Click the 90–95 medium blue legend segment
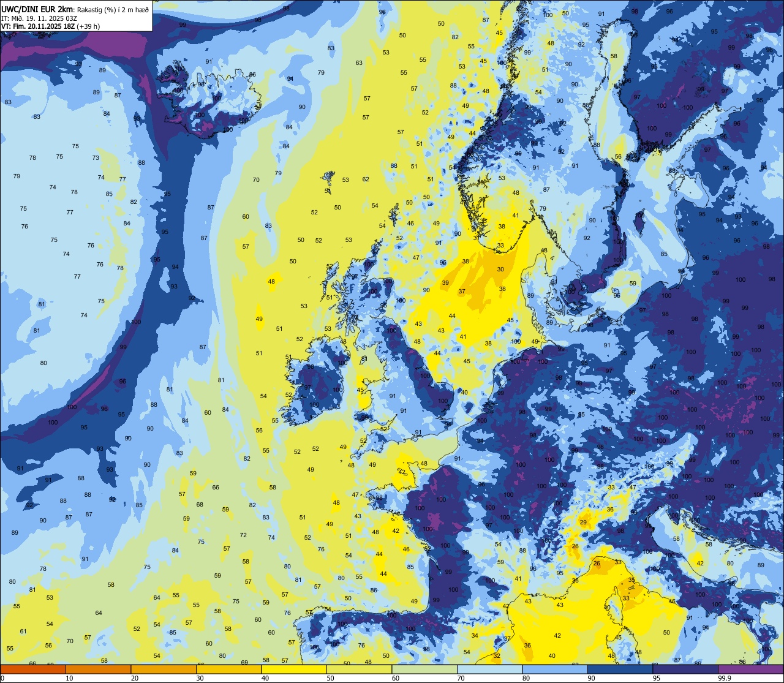This screenshot has height=683, width=784. (x=620, y=669)
